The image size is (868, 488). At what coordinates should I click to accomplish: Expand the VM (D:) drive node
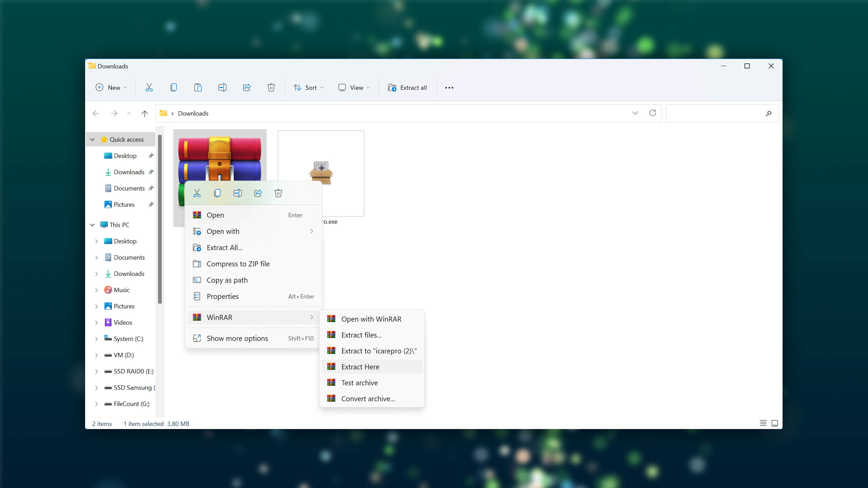click(x=96, y=355)
